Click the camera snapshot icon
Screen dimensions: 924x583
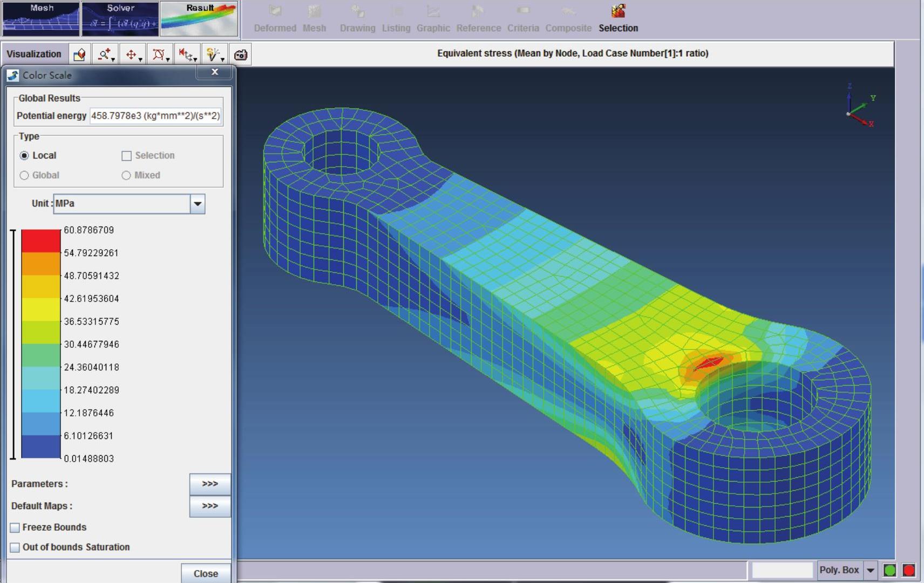[241, 54]
